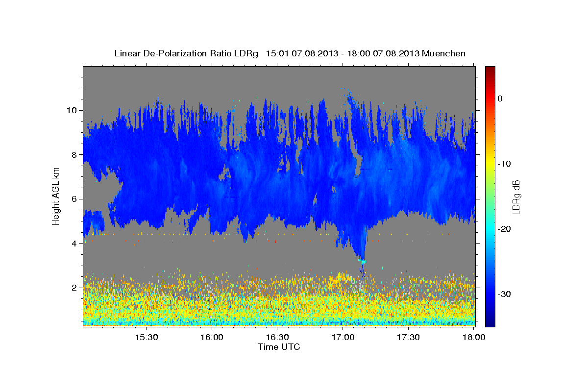Click the 'Time UTC' axis label
This screenshot has width=588, height=392.
279,347
